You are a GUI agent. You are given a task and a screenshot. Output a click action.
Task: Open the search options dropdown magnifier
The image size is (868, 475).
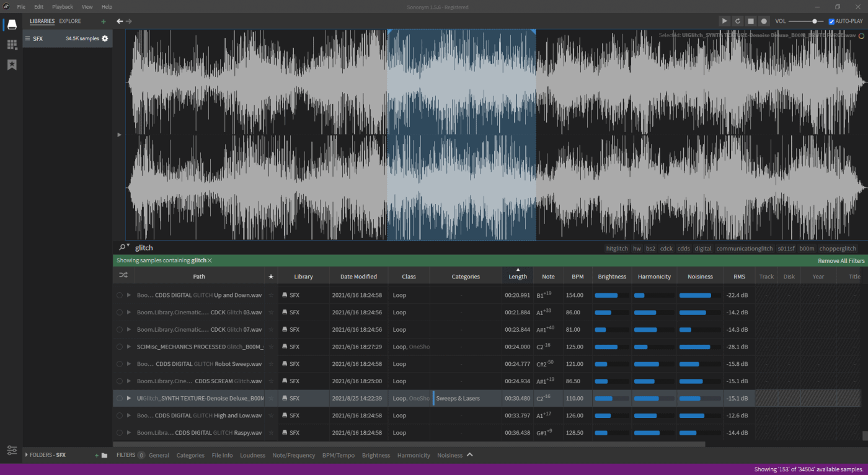coord(123,247)
